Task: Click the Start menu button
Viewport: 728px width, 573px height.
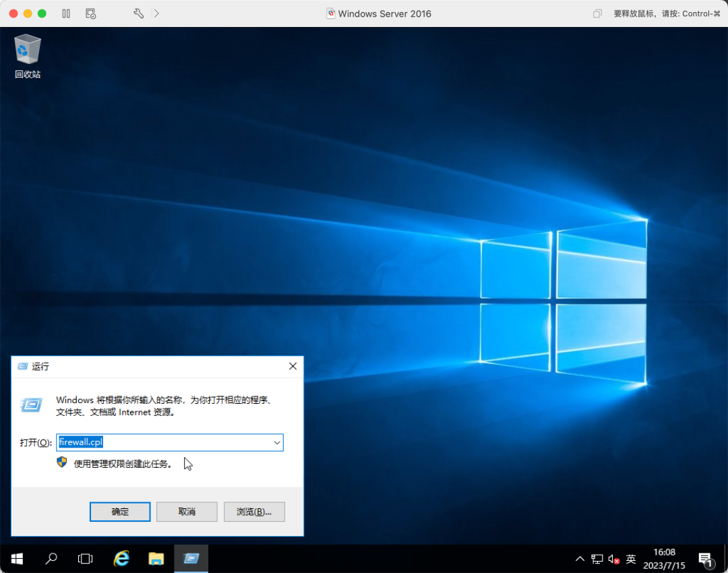Action: [x=17, y=559]
